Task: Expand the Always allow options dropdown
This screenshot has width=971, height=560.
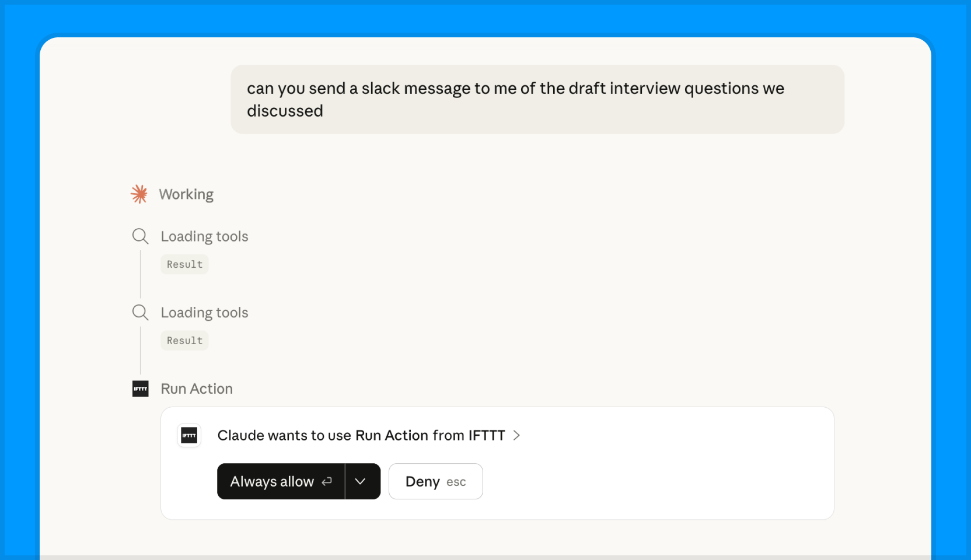Action: (x=361, y=481)
